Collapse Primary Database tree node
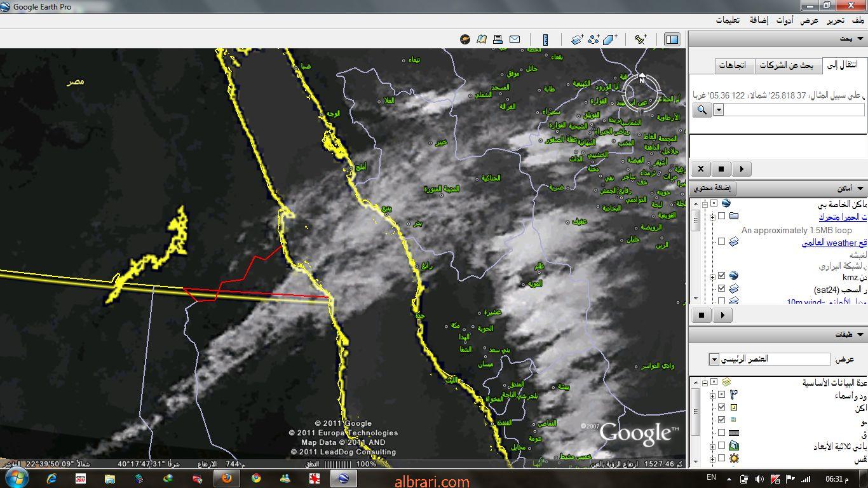868x488 pixels. pyautogui.click(x=705, y=382)
